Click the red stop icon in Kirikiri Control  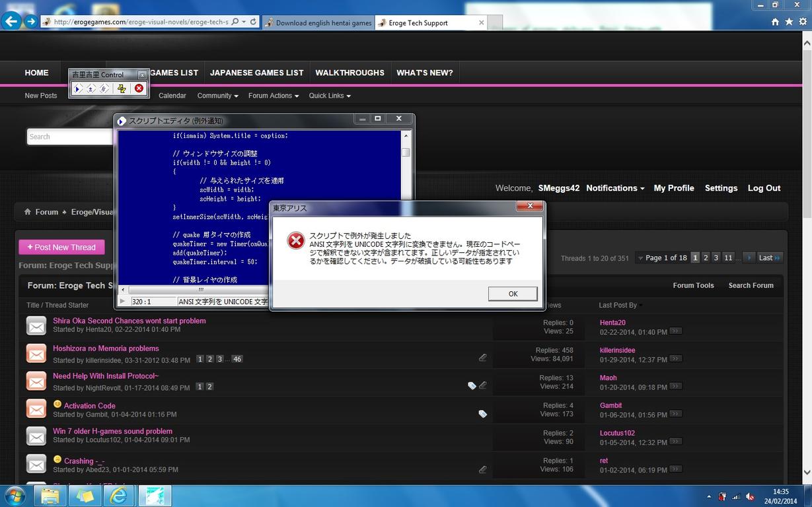(139, 88)
